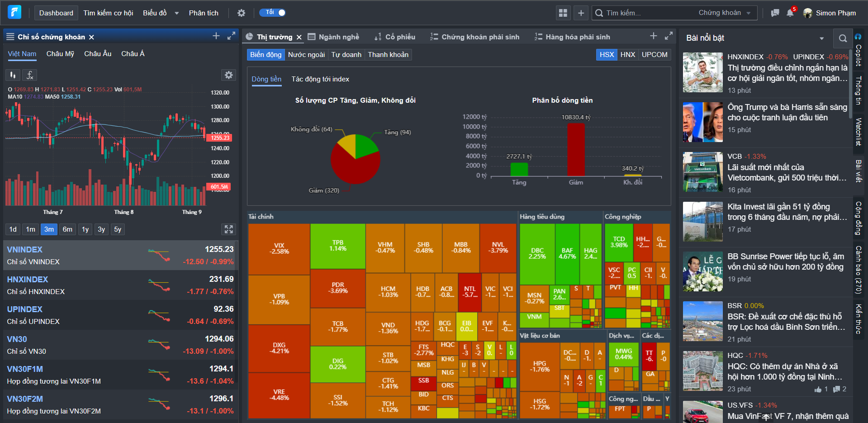Screen dimensions: 868x423
Task: Open the Cộng đồng sidebar tab
Action: click(858, 218)
